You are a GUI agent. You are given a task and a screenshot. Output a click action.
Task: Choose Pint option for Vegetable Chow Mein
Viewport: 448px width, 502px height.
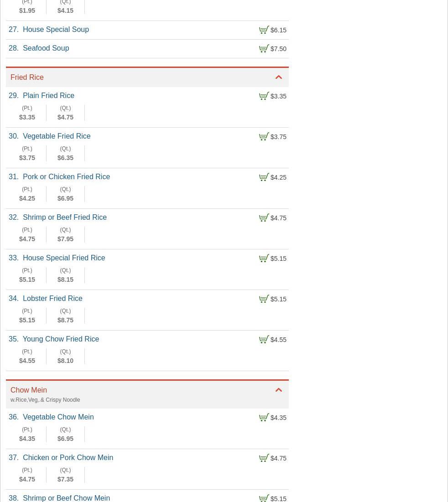coord(27,435)
